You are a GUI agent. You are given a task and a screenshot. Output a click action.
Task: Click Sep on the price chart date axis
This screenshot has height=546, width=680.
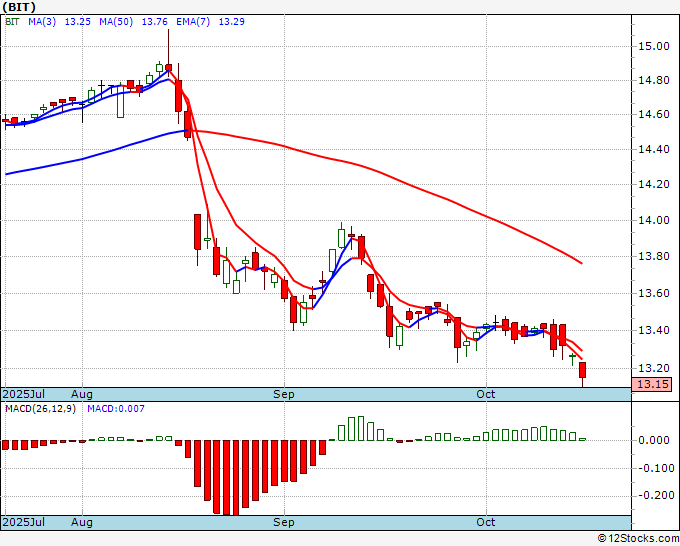(284, 394)
